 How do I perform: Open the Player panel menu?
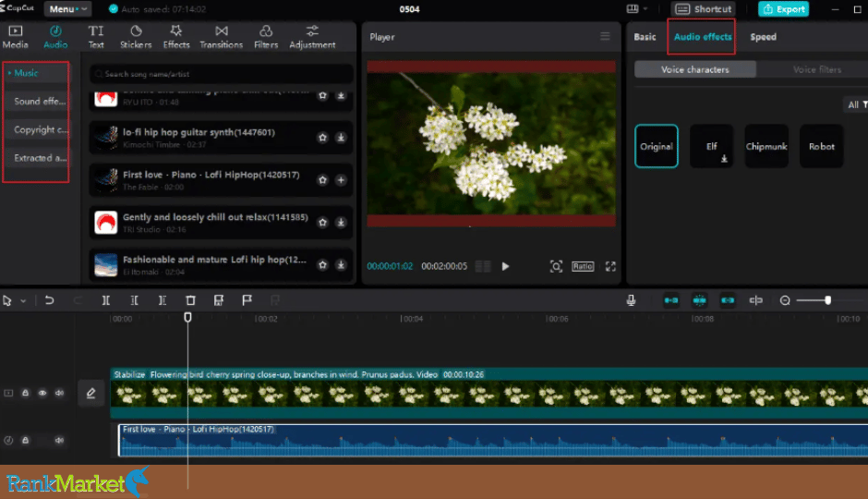click(605, 37)
